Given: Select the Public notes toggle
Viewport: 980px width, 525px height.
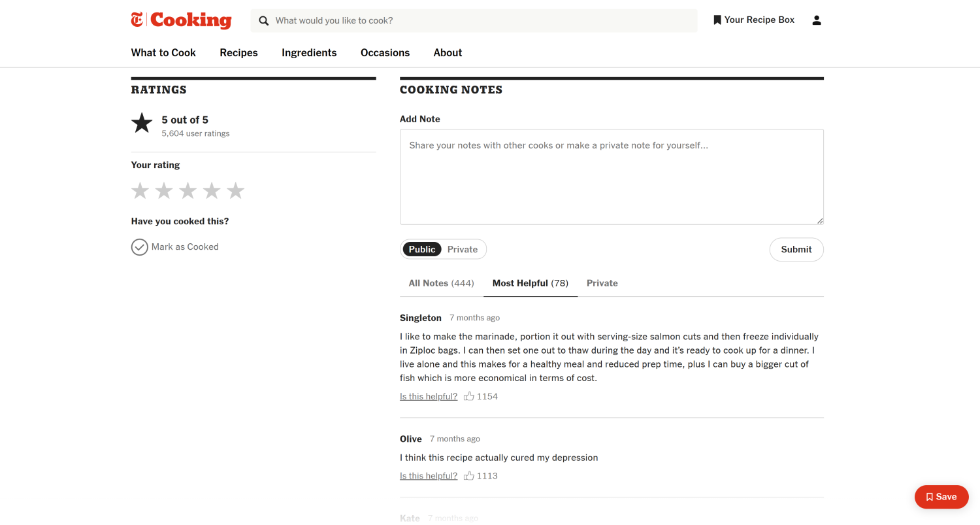Looking at the screenshot, I should tap(421, 249).
